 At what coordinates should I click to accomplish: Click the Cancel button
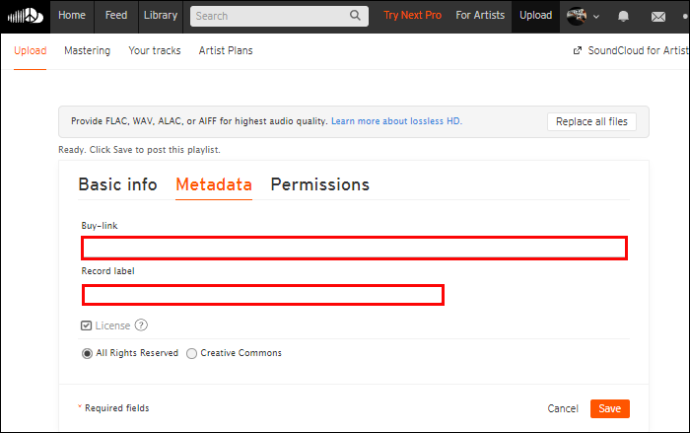563,409
